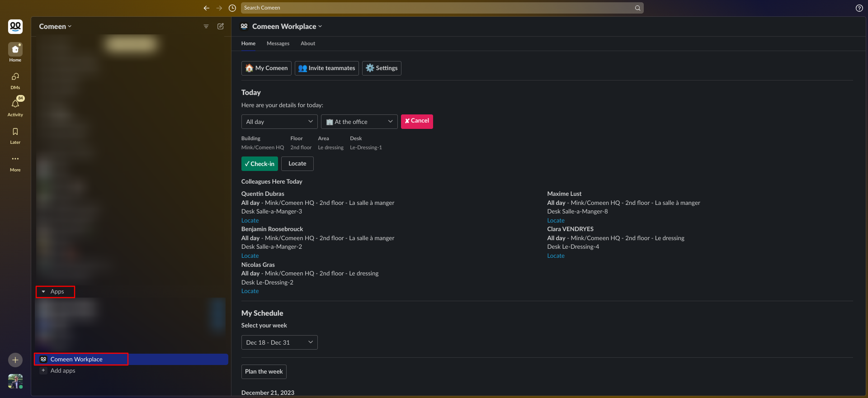Click Locate link under Clara VENDRYES
The width and height of the screenshot is (868, 398).
coord(556,256)
